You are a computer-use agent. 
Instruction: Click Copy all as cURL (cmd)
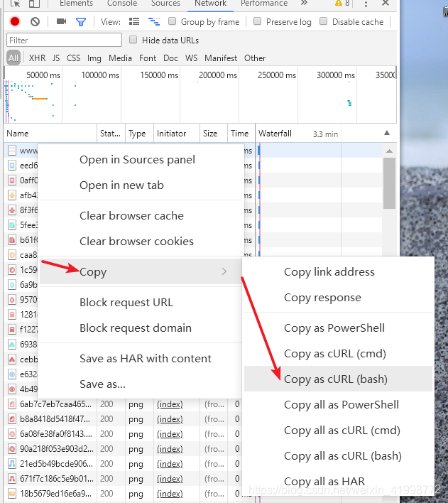tap(339, 431)
